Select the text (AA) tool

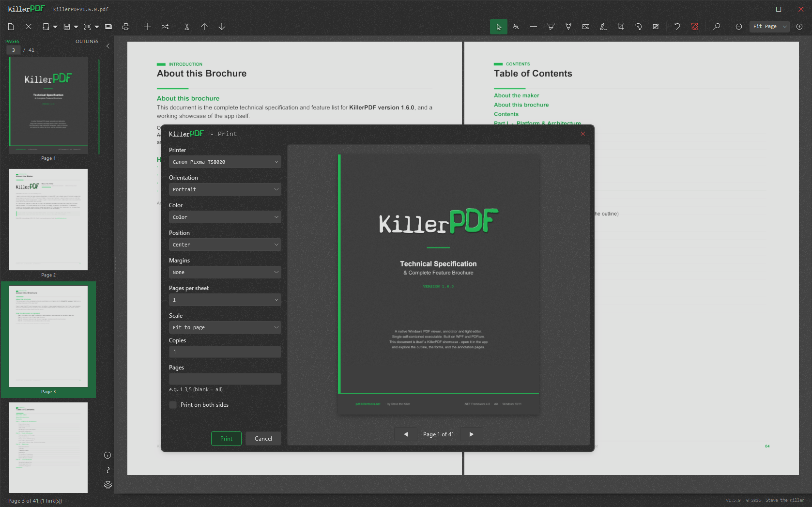(x=516, y=27)
